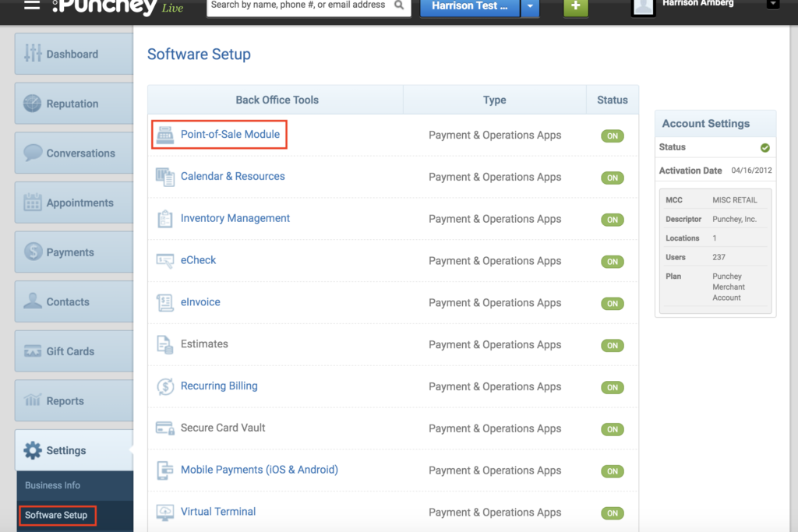Click the Reputation globe icon
This screenshot has width=798, height=532.
pyautogui.click(x=32, y=104)
